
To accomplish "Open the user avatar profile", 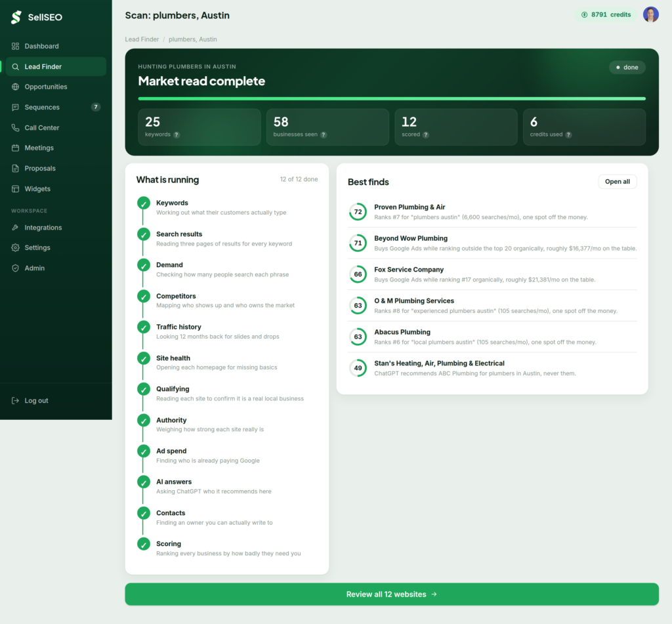I will 650,14.
